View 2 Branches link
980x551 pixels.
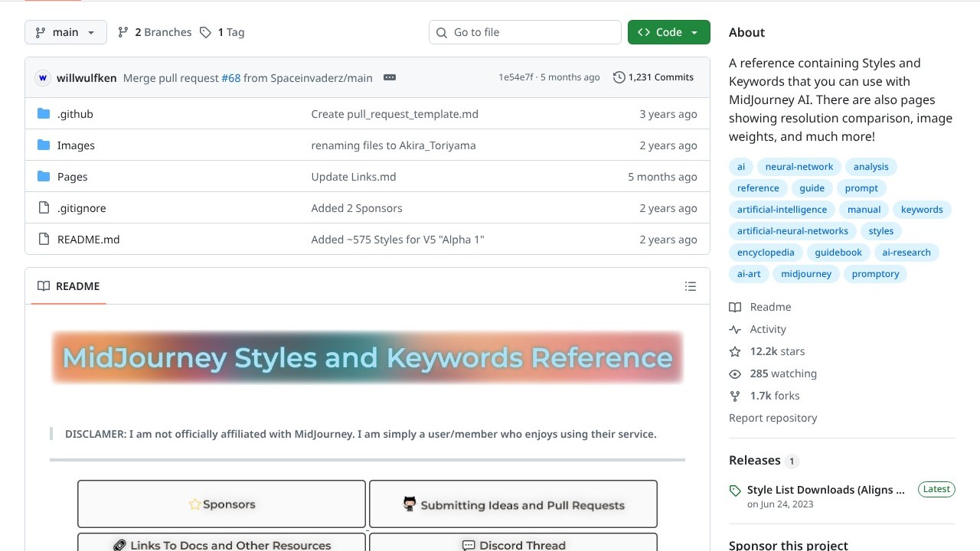[x=155, y=32]
